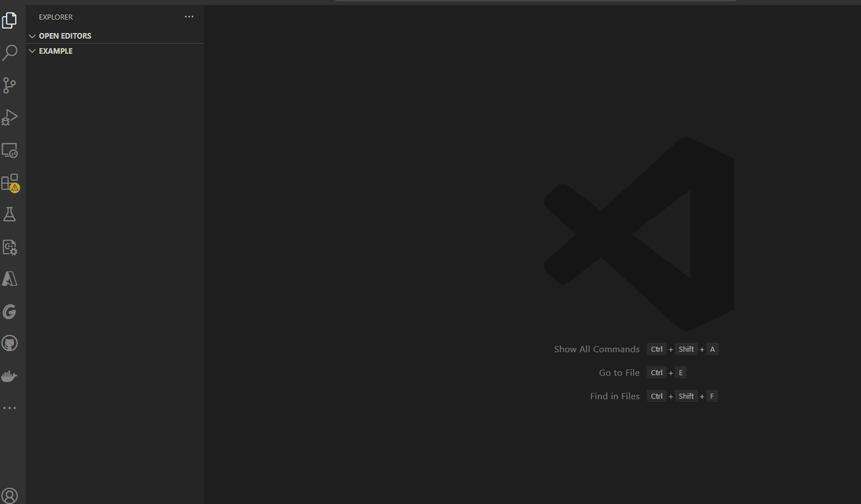Click the Go to File hint
This screenshot has height=504, width=861.
(x=619, y=372)
